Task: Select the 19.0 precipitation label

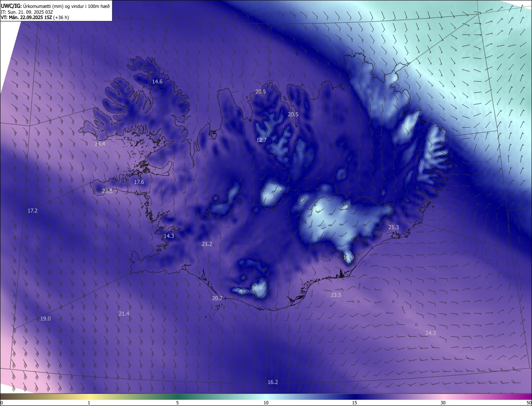Action: pyautogui.click(x=45, y=319)
